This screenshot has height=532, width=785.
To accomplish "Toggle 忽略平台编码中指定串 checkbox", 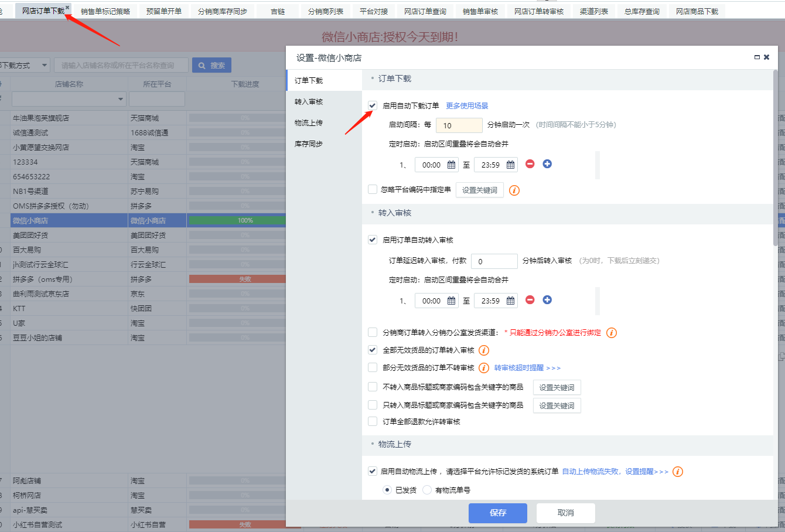I will (x=373, y=189).
